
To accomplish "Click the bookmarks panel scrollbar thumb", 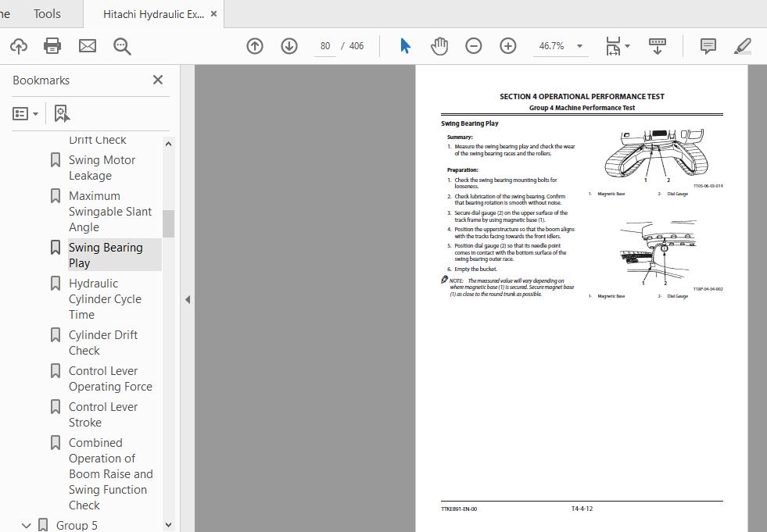I will point(168,223).
